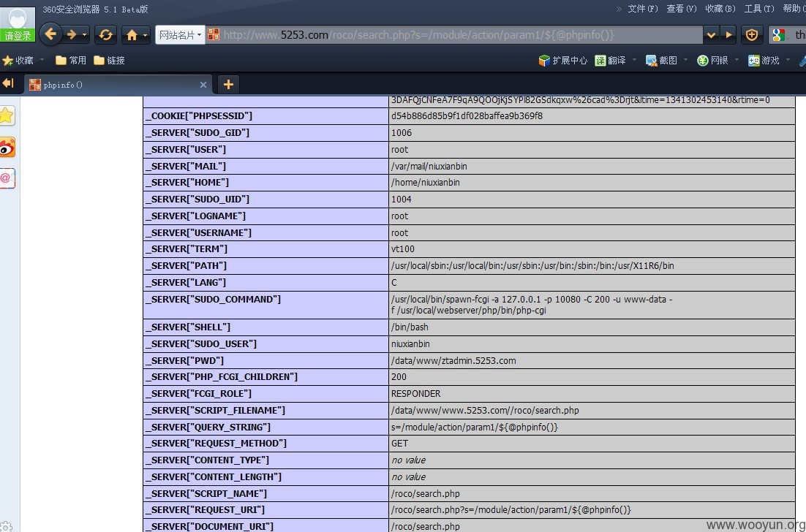Click the vt100 TERM value
Screen dimensions: 806x532
point(403,249)
